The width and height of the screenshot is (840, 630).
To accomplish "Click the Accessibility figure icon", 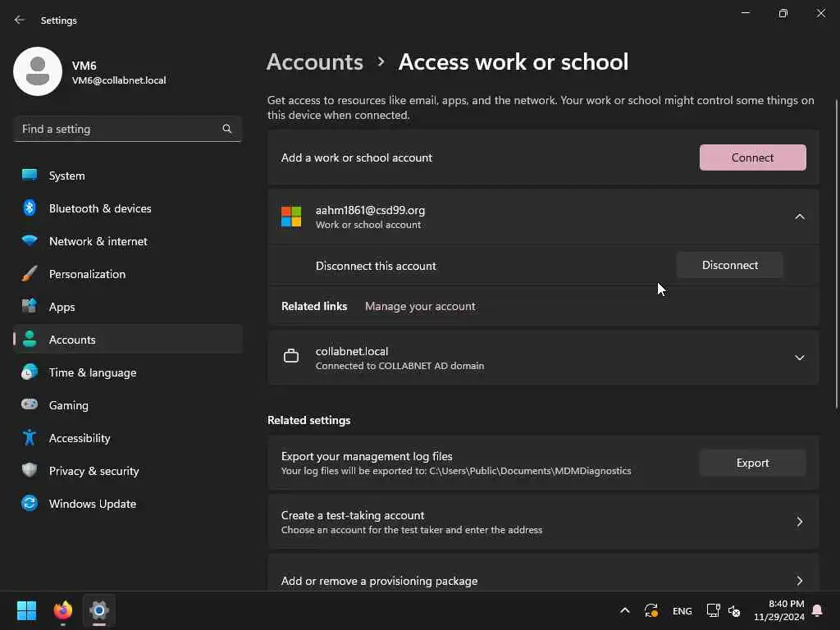I will (30, 438).
